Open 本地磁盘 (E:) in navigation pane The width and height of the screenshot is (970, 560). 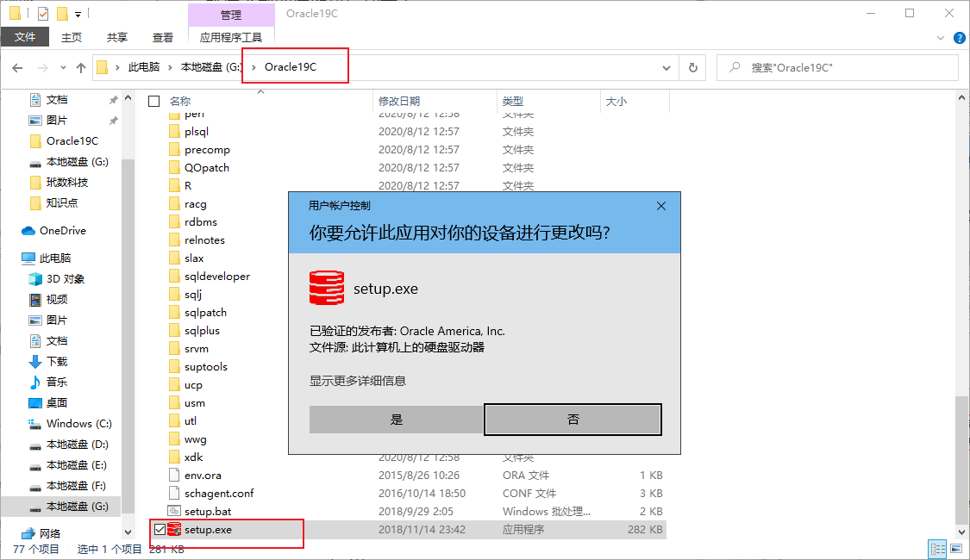click(76, 465)
